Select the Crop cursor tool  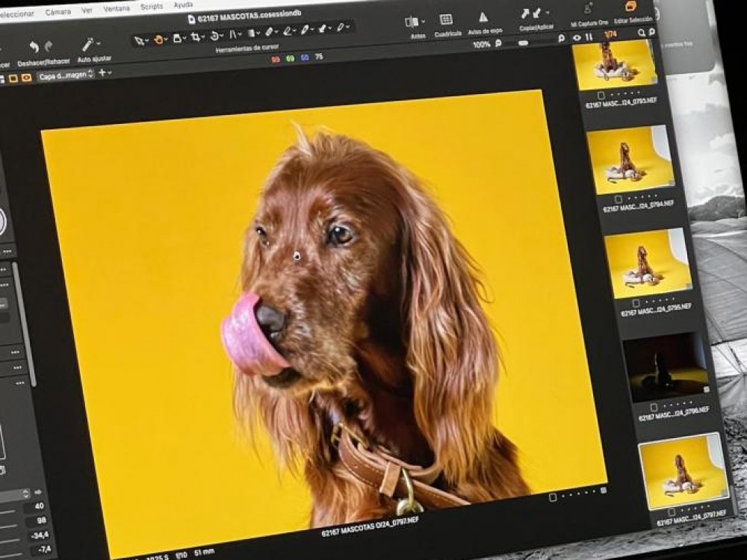pos(196,36)
